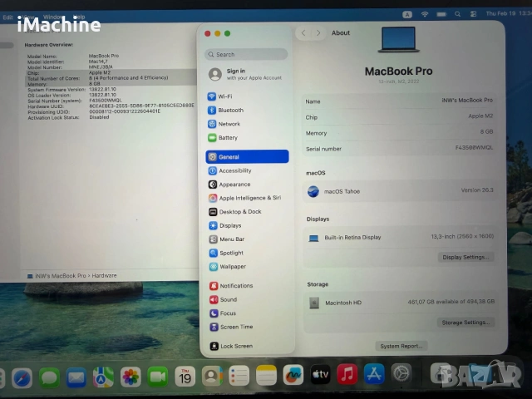Click the Macintosh HD storage row
The image size is (532, 399).
(x=400, y=302)
